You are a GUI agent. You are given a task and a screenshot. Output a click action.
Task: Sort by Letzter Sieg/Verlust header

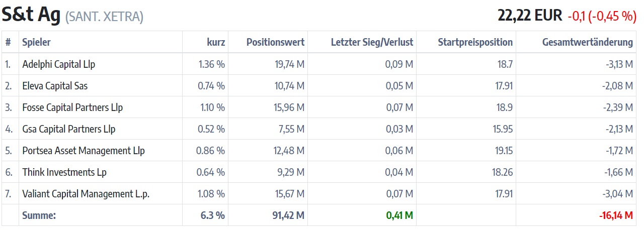(372, 42)
